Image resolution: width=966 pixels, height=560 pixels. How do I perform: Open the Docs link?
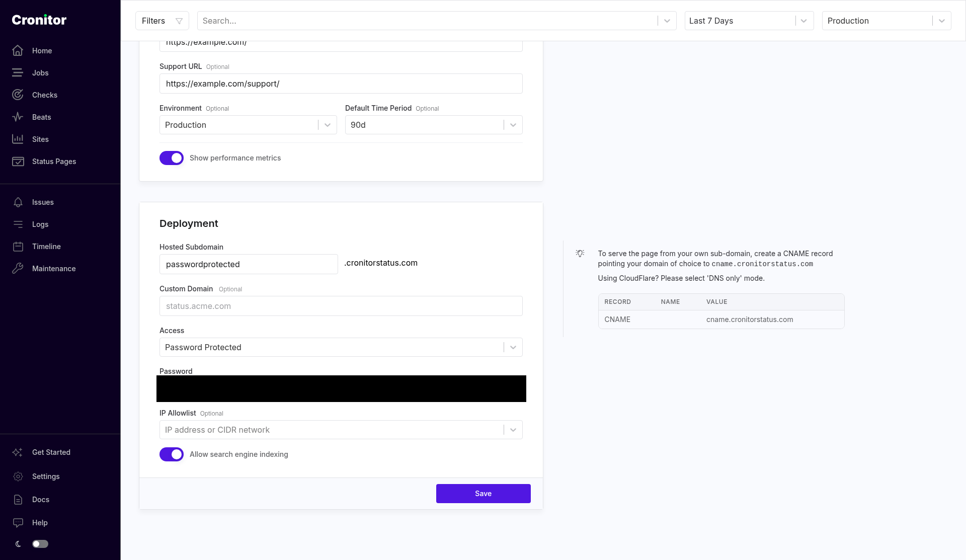click(x=41, y=500)
